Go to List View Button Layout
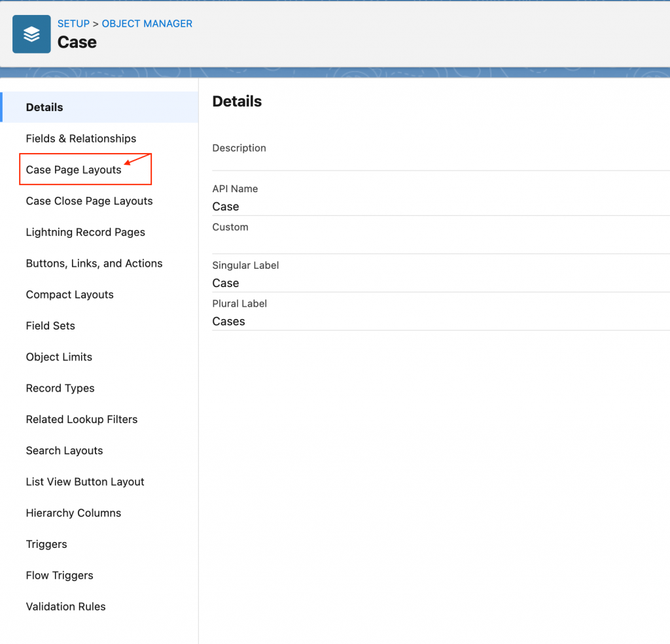Viewport: 670px width, 644px height. point(85,482)
